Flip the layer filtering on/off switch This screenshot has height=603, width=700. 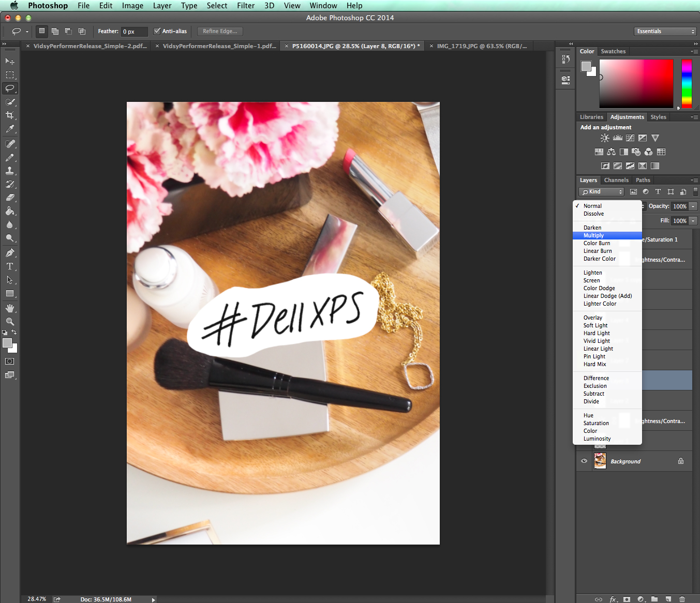click(695, 192)
